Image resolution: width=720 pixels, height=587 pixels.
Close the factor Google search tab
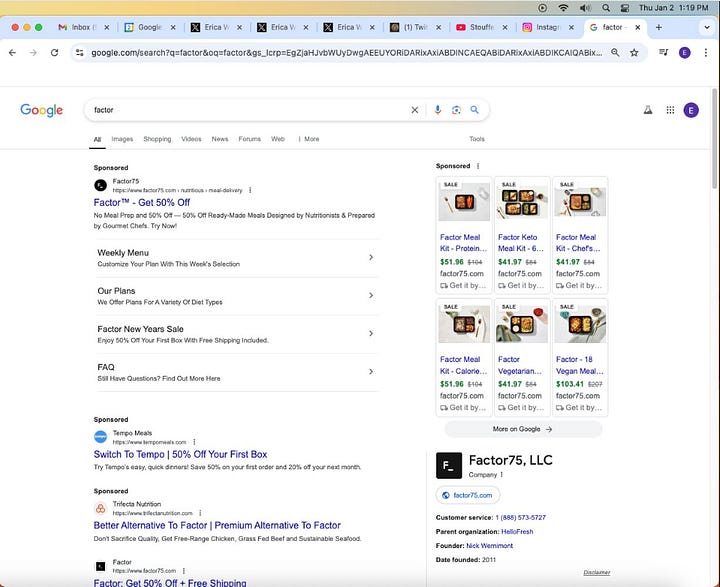point(638,28)
